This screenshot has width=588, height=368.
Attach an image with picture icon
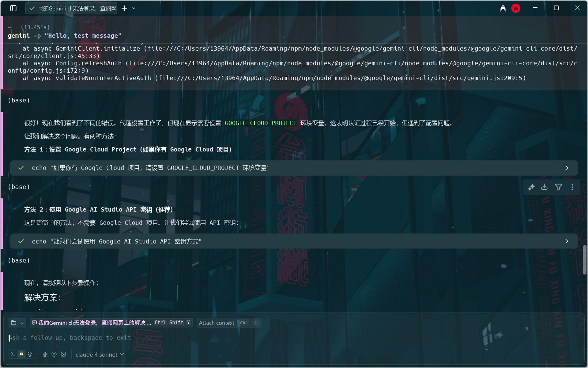tap(63, 354)
